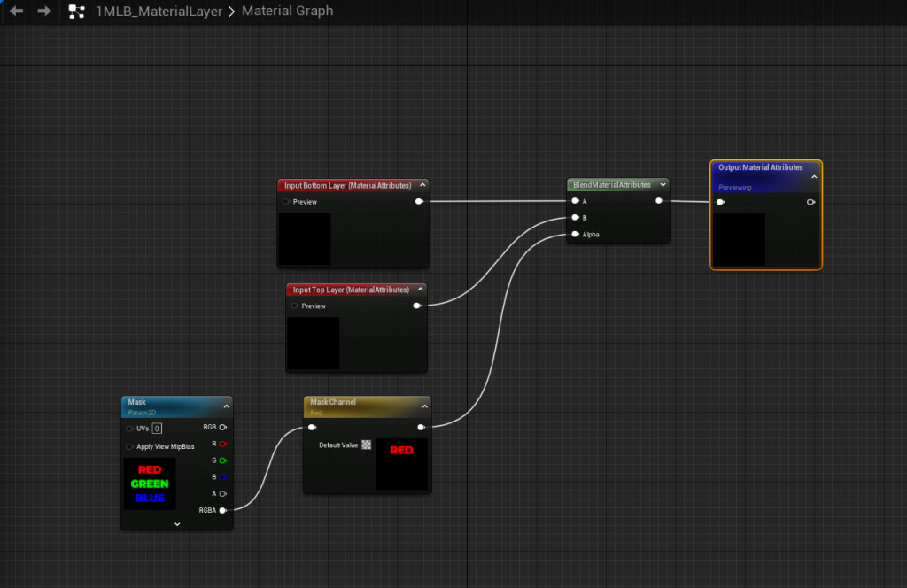Image resolution: width=907 pixels, height=588 pixels.
Task: Click the Mask Channel node output pin
Action: coord(421,428)
